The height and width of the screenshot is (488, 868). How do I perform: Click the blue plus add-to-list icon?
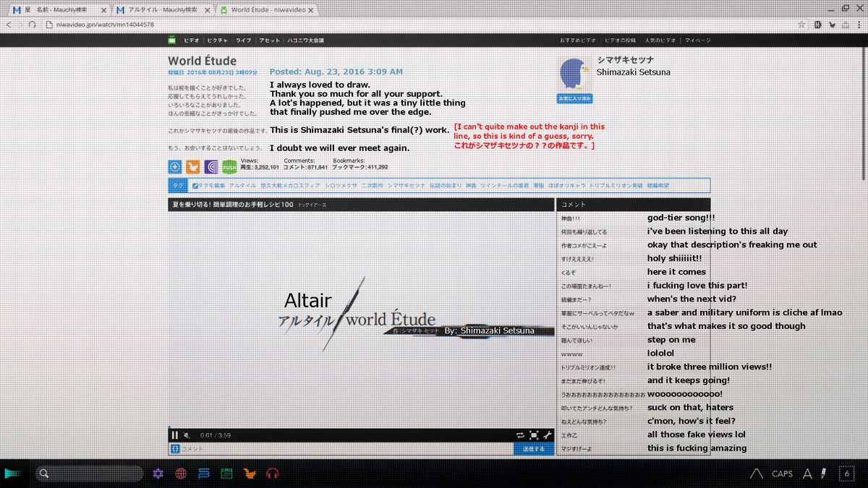coord(174,167)
